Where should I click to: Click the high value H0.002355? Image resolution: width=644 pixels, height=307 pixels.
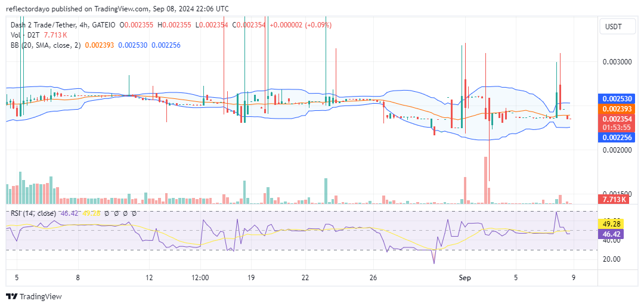click(x=174, y=25)
